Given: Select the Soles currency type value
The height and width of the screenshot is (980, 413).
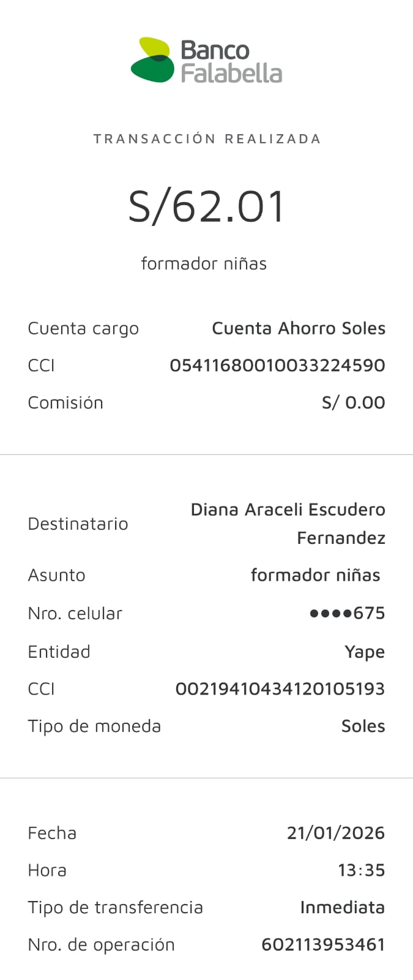Looking at the screenshot, I should [x=363, y=726].
